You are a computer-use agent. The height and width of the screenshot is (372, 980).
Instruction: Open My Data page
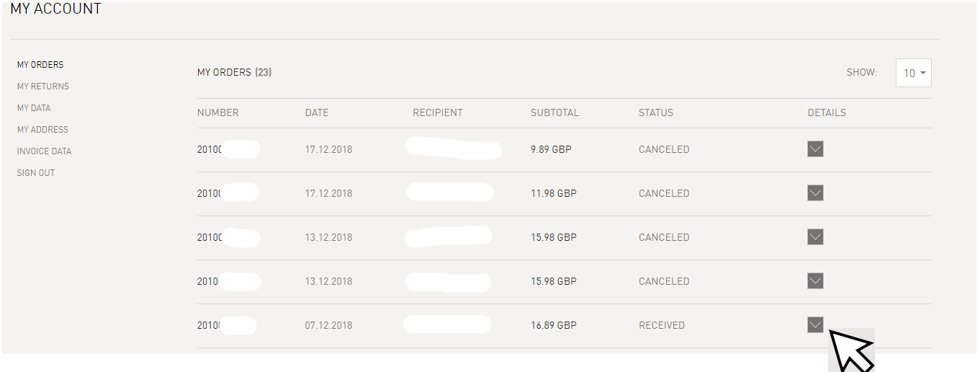34,108
